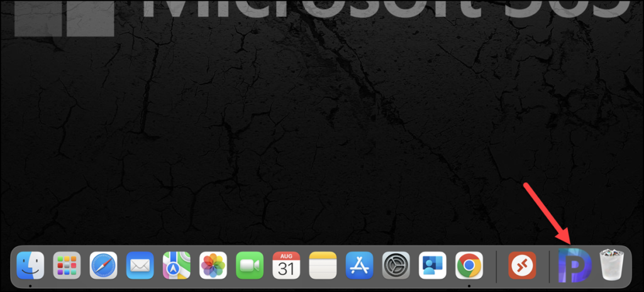Open System Settings gear icon
644x292 pixels.
[x=396, y=266]
